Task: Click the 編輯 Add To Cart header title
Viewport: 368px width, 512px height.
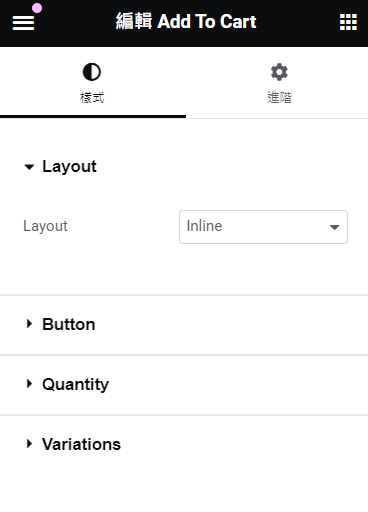Action: click(186, 22)
